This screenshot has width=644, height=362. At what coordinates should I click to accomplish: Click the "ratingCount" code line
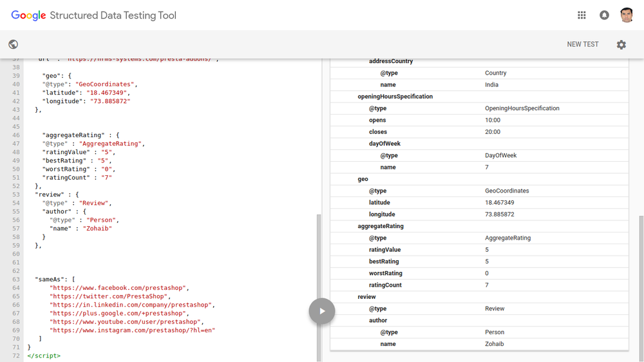77,178
